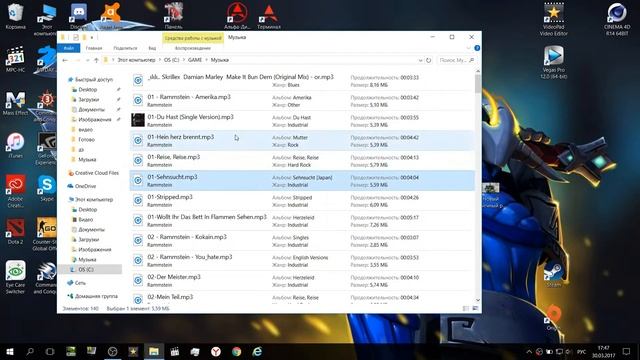Open Корзина recycle bin on desktop
The image size is (640, 360).
tap(16, 16)
